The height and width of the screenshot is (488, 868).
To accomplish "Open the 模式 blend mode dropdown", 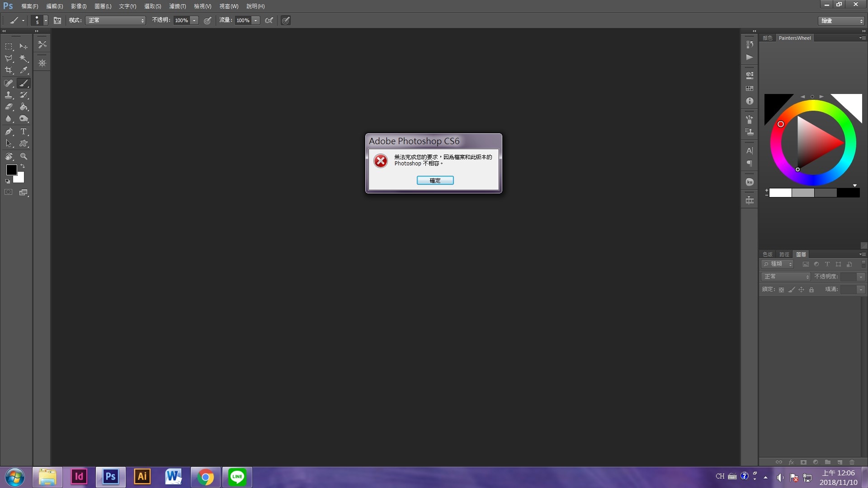I will tap(116, 20).
